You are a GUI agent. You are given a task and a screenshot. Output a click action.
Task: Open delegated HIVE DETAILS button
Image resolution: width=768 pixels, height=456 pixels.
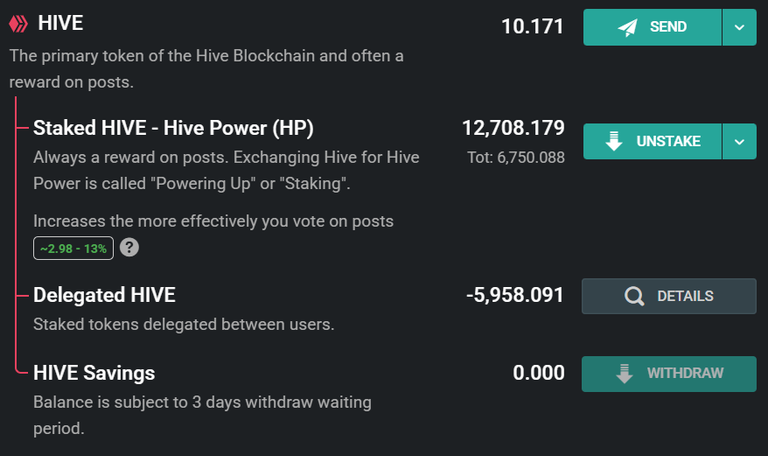pos(669,296)
